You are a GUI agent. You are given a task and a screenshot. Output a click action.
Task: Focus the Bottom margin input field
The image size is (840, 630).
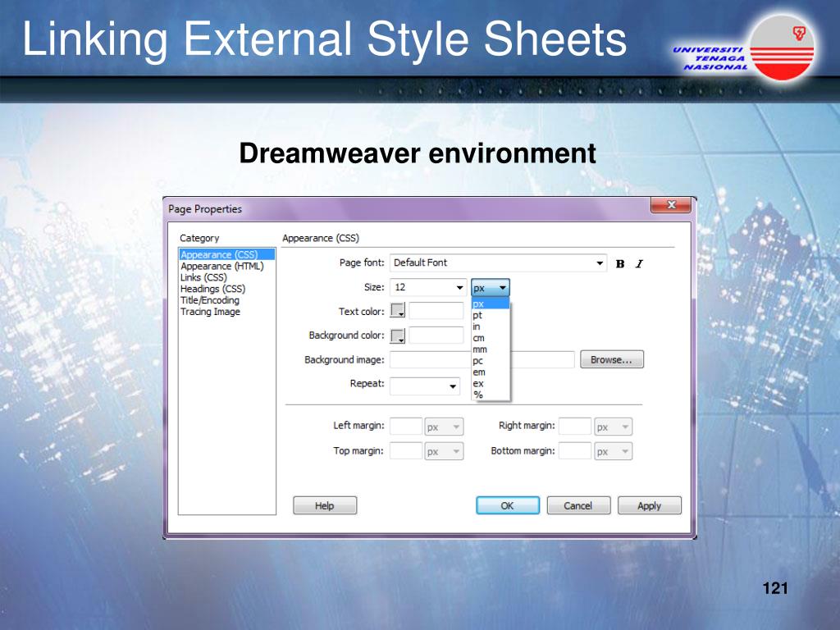pos(575,452)
